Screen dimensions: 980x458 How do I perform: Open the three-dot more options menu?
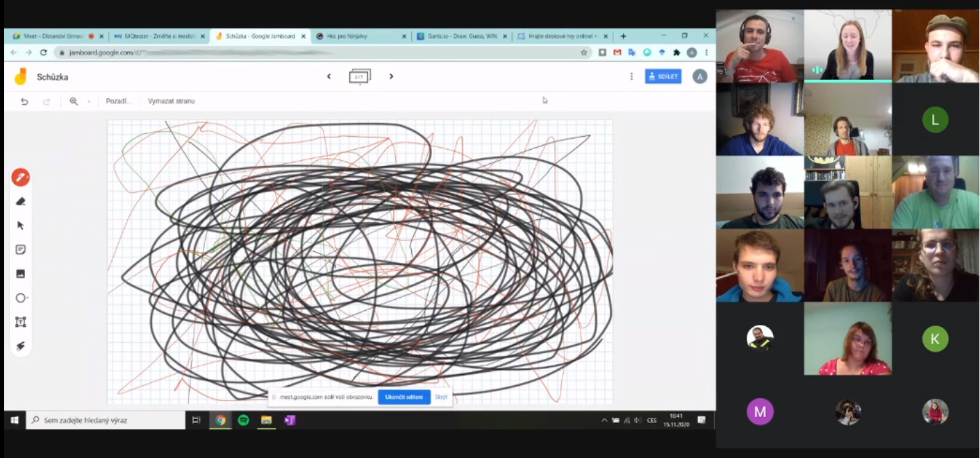pyautogui.click(x=631, y=76)
